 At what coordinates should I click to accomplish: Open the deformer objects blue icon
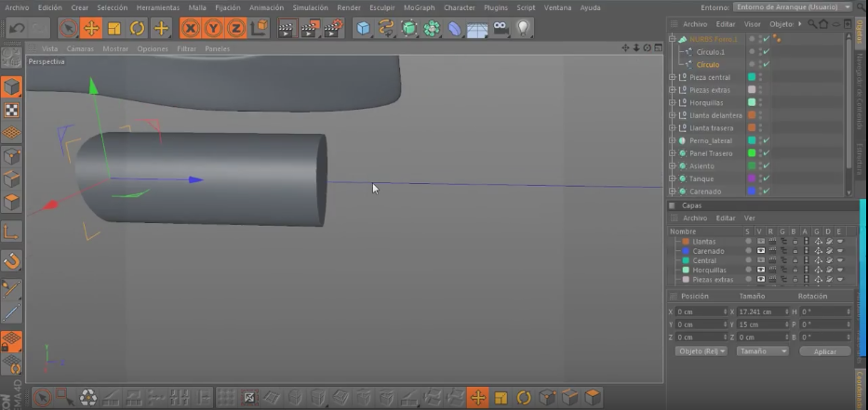click(x=455, y=28)
